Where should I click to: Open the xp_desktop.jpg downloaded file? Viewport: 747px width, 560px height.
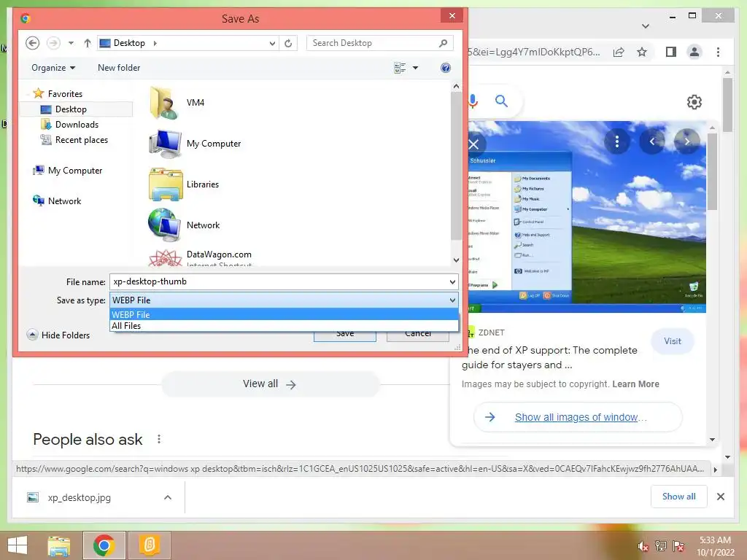tap(80, 497)
